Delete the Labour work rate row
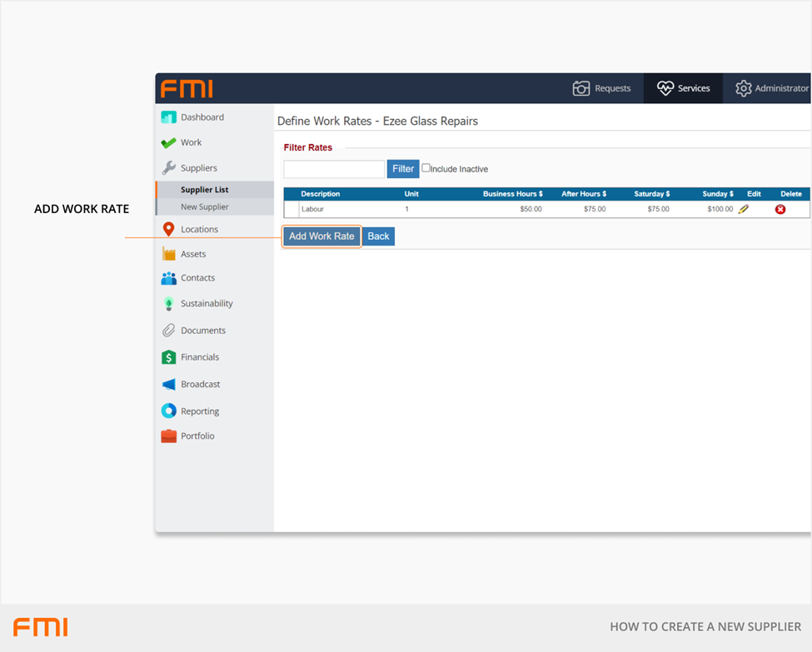This screenshot has height=652, width=812. click(x=780, y=209)
